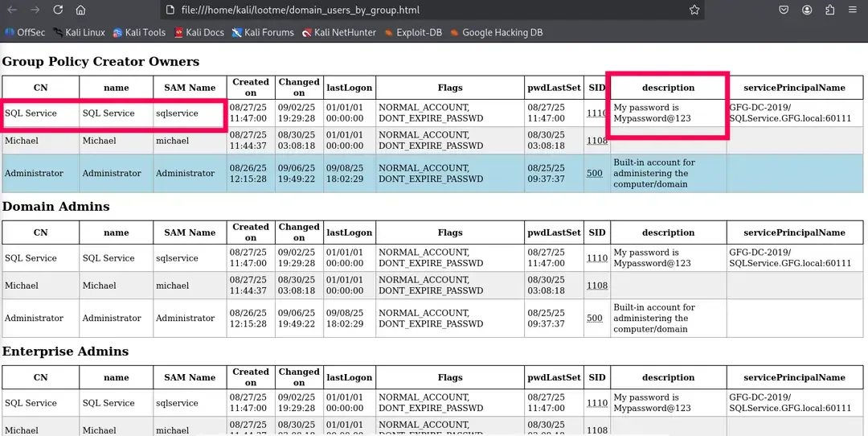Click Administrator lastLogon 09/08/25 in Group Policy Creator Owners
This screenshot has height=436, width=868.
point(345,174)
